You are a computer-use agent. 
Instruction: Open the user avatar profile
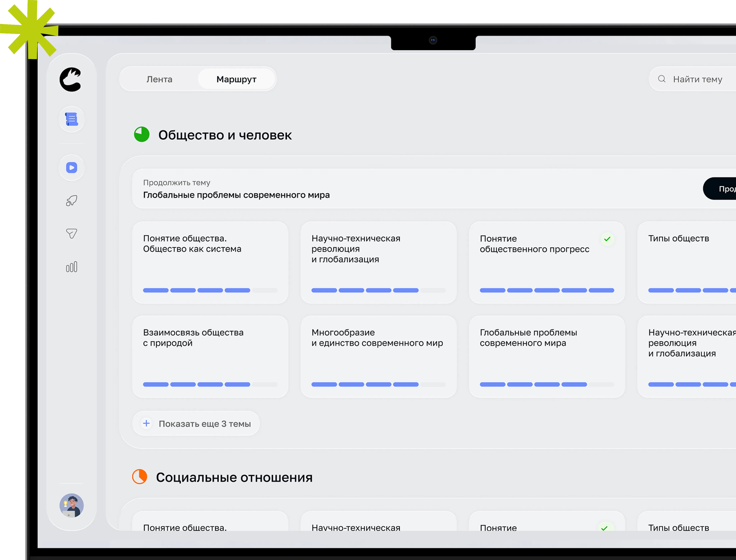72,505
